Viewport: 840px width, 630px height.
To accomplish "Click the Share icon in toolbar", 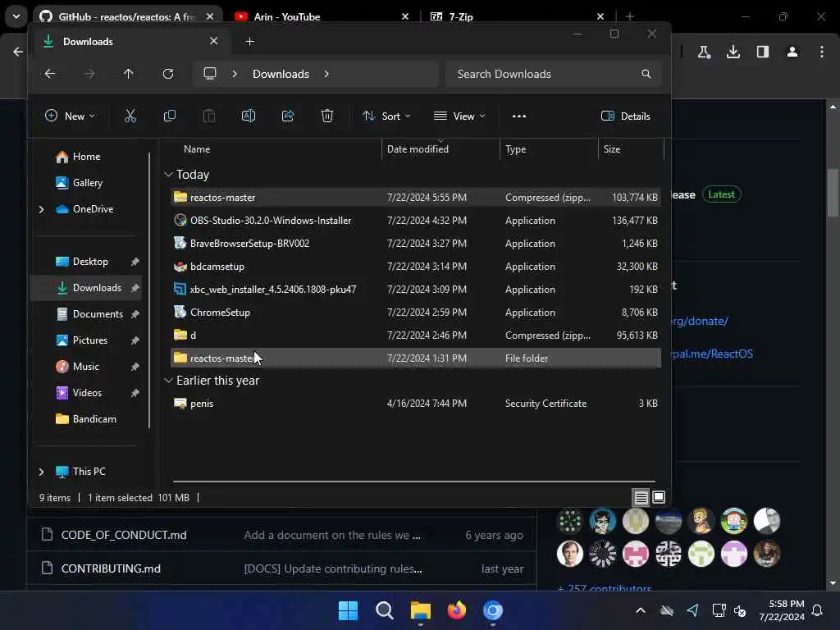I will 288,116.
